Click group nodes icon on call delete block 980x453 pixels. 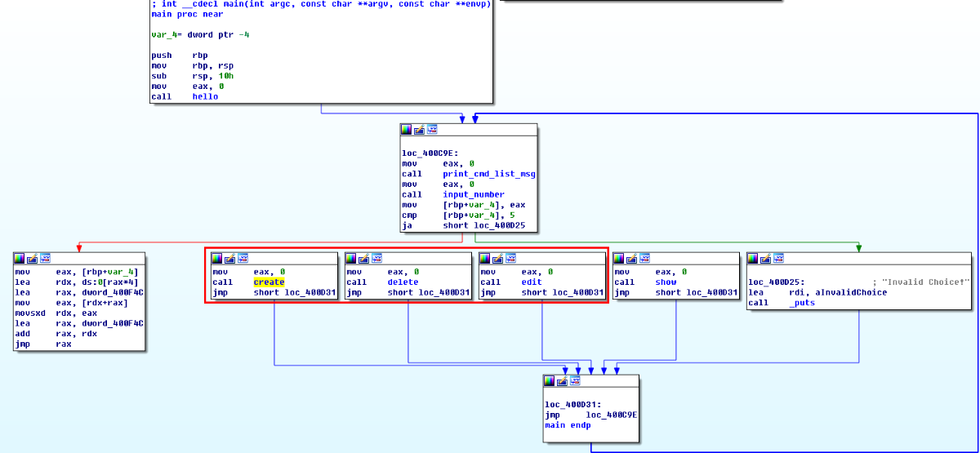click(x=377, y=258)
